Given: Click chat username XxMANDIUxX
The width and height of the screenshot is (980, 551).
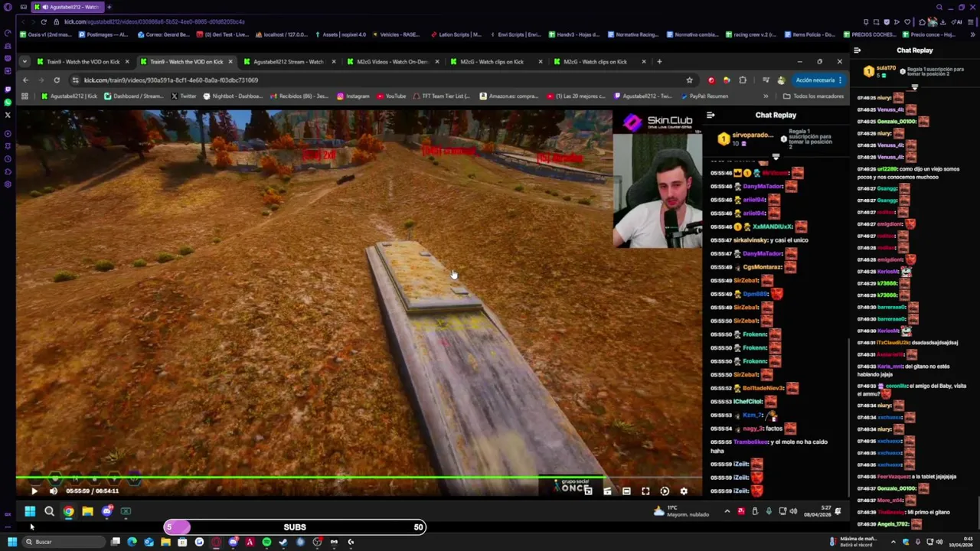Looking at the screenshot, I should 773,227.
